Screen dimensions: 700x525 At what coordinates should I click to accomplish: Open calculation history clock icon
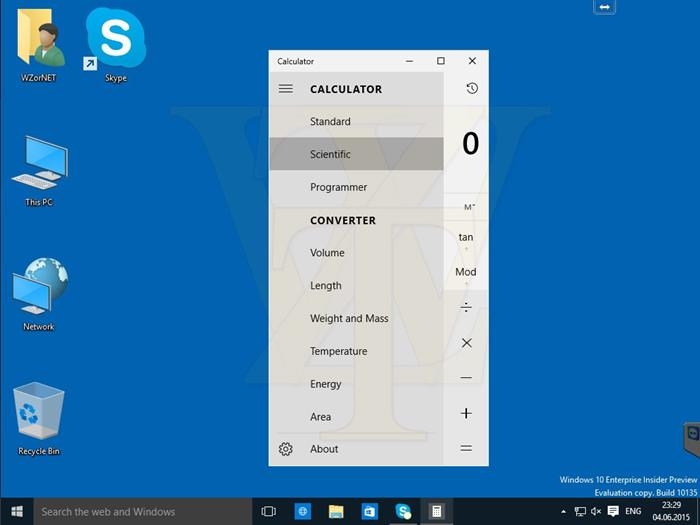pos(472,88)
